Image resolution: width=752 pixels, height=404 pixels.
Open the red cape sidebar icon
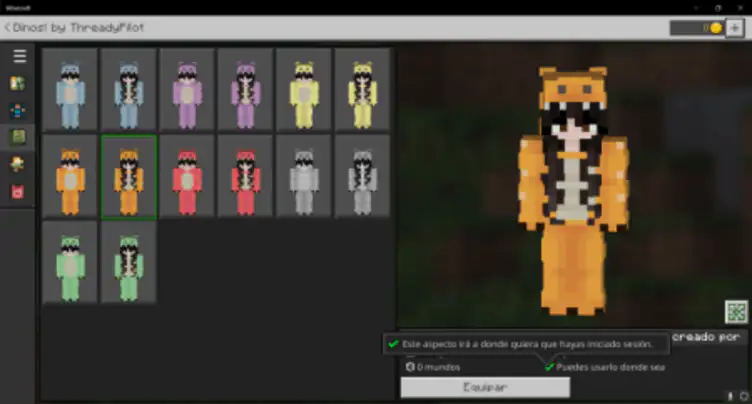pos(18,192)
